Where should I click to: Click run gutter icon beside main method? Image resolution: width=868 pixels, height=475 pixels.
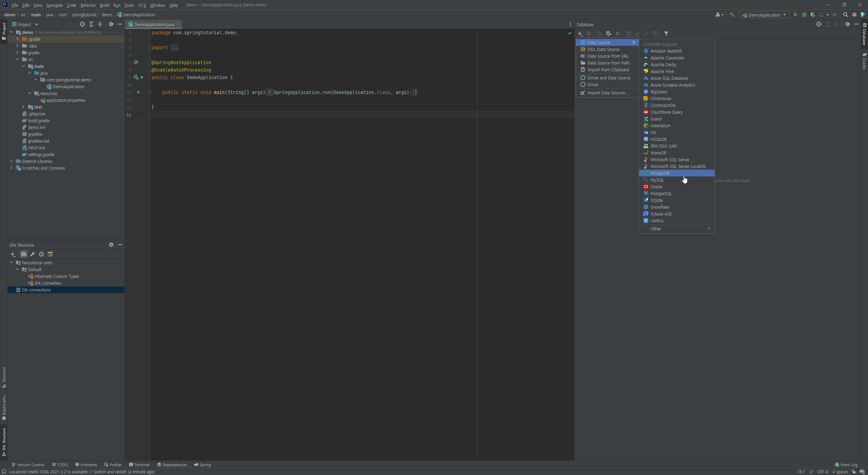point(138,92)
